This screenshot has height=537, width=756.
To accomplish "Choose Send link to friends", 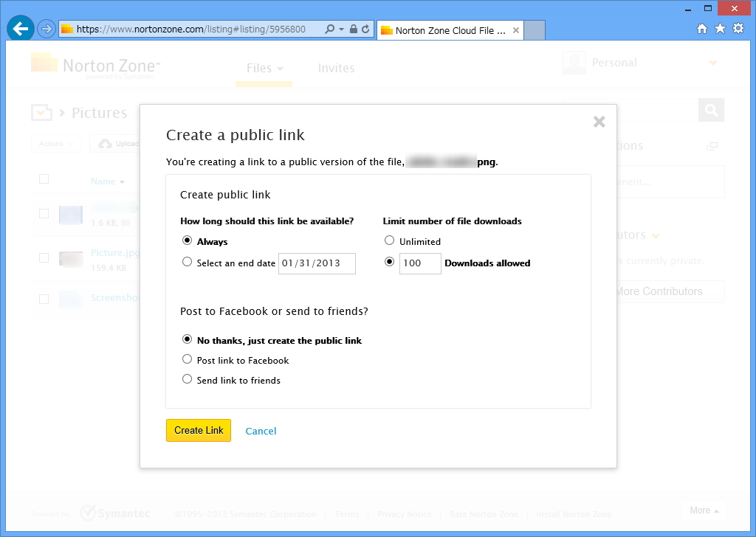I will coord(187,379).
